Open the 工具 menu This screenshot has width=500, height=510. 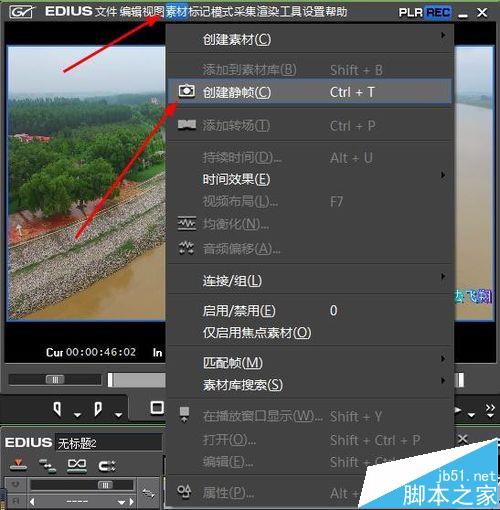pyautogui.click(x=291, y=12)
